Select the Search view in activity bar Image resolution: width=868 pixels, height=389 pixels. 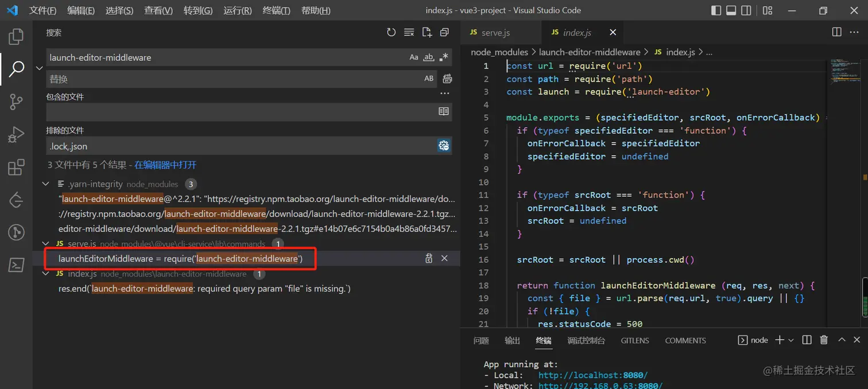pos(16,69)
